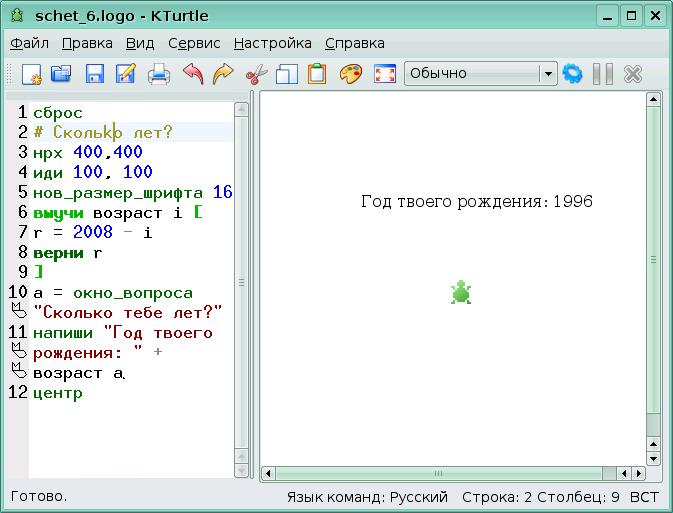The image size is (673, 513).
Task: Run the script with the blue gear icon
Action: point(573,74)
